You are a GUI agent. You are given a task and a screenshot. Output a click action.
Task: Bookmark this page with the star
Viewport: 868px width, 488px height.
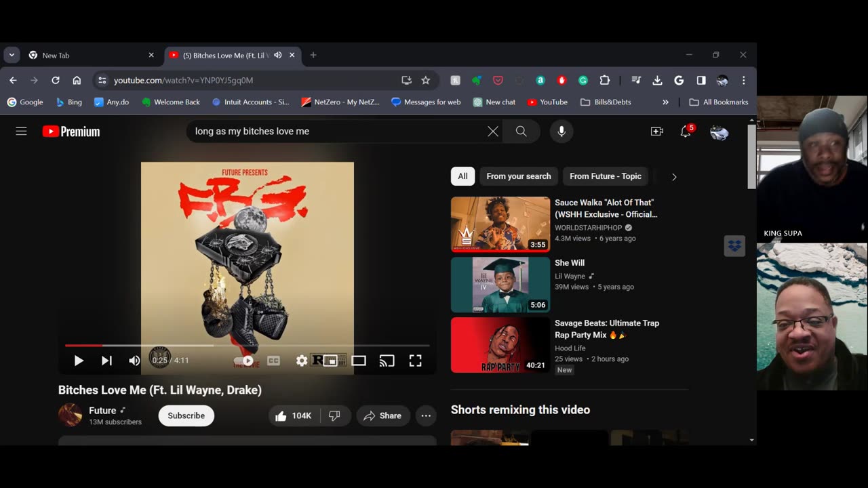pyautogui.click(x=426, y=80)
